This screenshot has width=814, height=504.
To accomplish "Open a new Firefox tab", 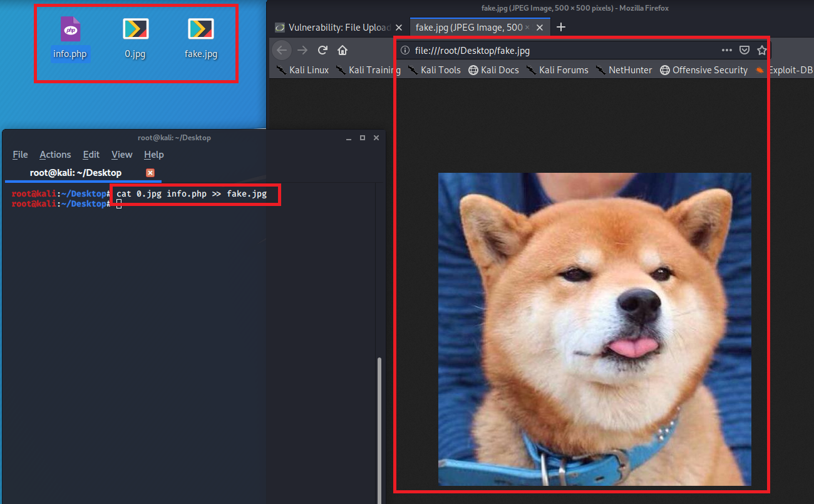I will (561, 27).
